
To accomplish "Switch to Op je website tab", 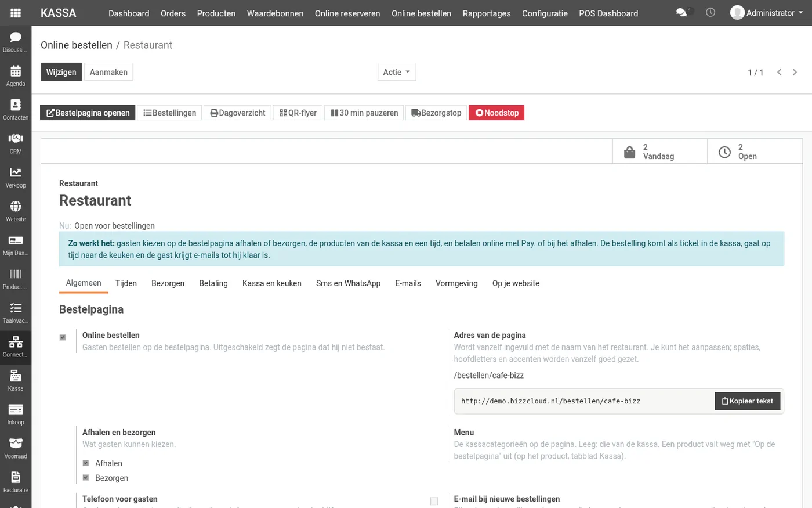I will (x=516, y=283).
